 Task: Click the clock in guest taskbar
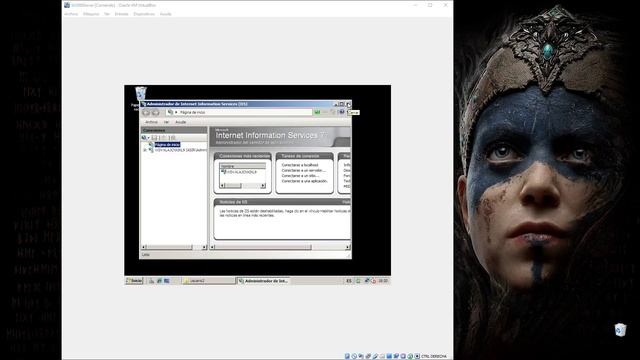point(383,281)
